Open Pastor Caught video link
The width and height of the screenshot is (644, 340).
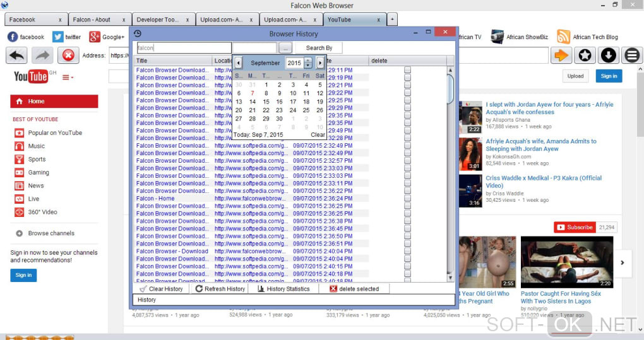tap(561, 297)
